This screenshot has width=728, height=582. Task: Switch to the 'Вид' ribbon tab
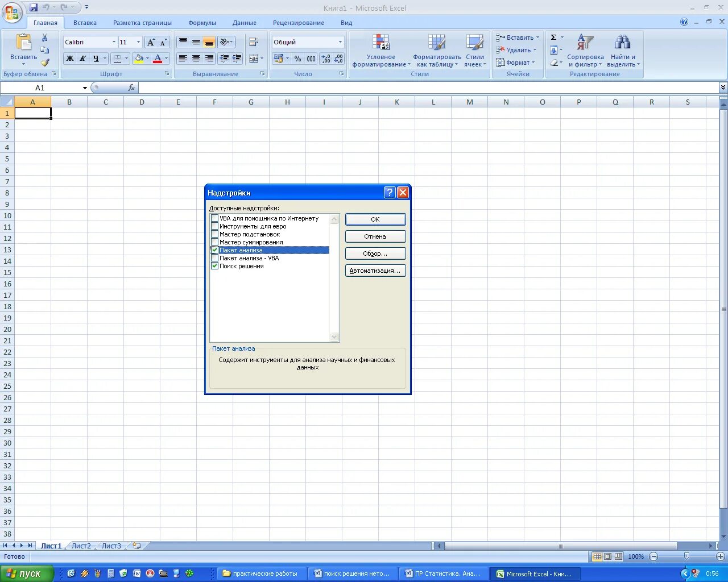click(x=346, y=23)
